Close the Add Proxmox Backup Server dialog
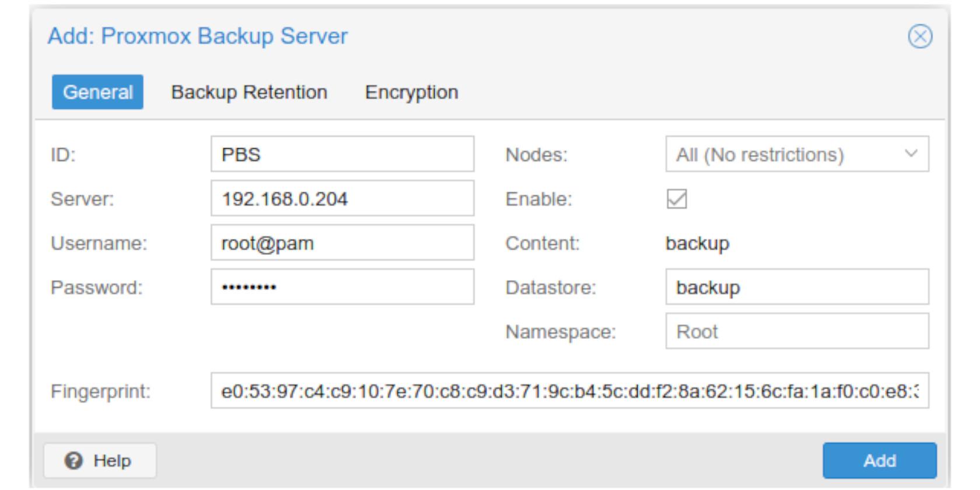 [920, 36]
